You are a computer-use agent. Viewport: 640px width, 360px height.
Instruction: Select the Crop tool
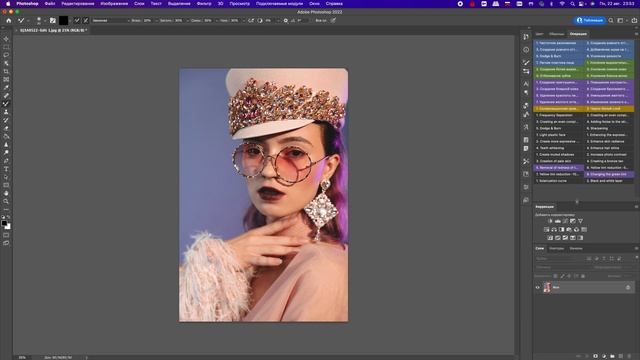tap(6, 71)
